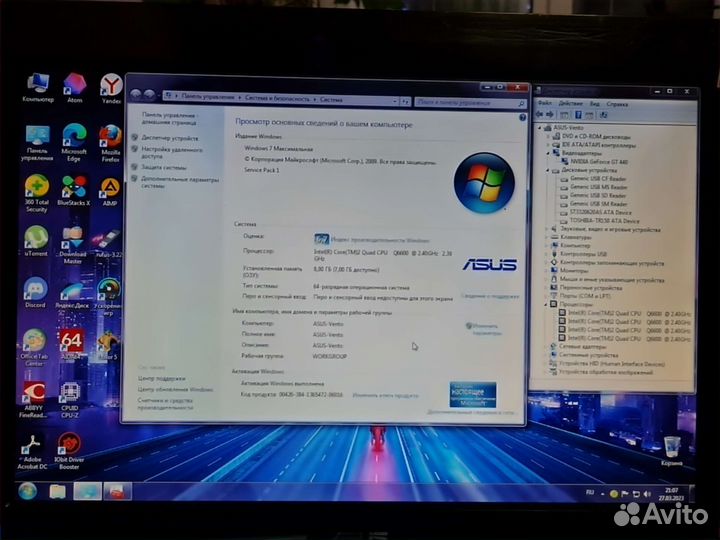Collapse the Дисковые устройства node
This screenshot has width=720, height=540.
(548, 170)
